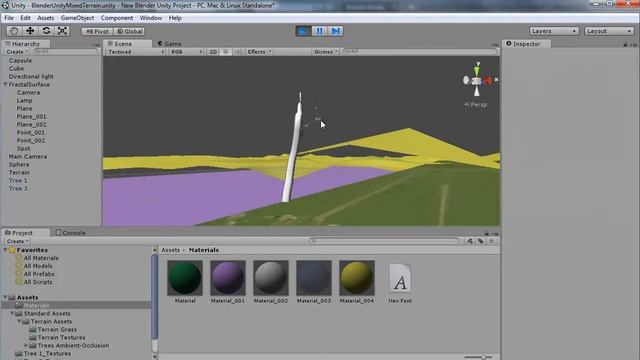Image resolution: width=640 pixels, height=360 pixels.
Task: Open the Help menu
Action: point(175,18)
